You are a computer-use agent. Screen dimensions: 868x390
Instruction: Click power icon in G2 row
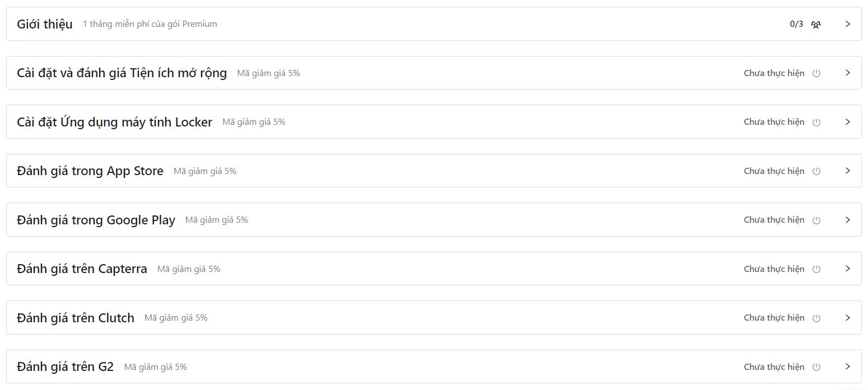[x=816, y=367]
